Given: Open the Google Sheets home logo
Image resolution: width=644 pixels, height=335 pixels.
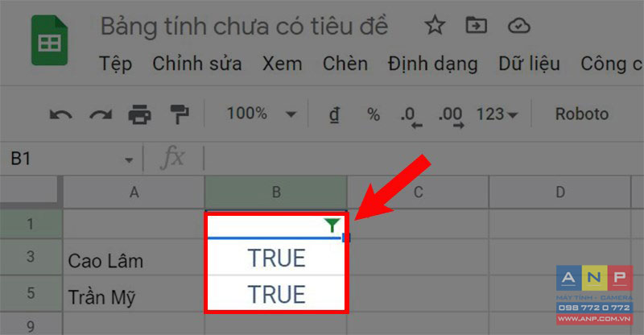Looking at the screenshot, I should pyautogui.click(x=50, y=40).
